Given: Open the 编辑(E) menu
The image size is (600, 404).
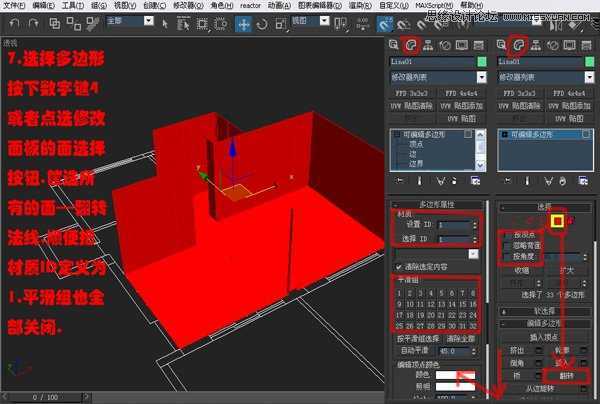Looking at the screenshot, I should click(x=43, y=5).
